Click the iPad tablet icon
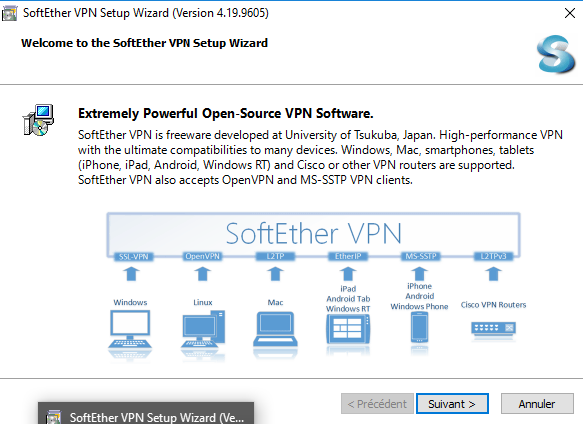The image size is (583, 424). coord(348,329)
